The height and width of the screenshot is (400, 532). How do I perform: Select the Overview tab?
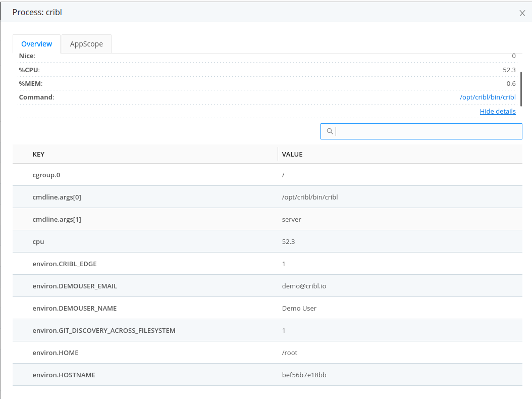click(x=36, y=44)
